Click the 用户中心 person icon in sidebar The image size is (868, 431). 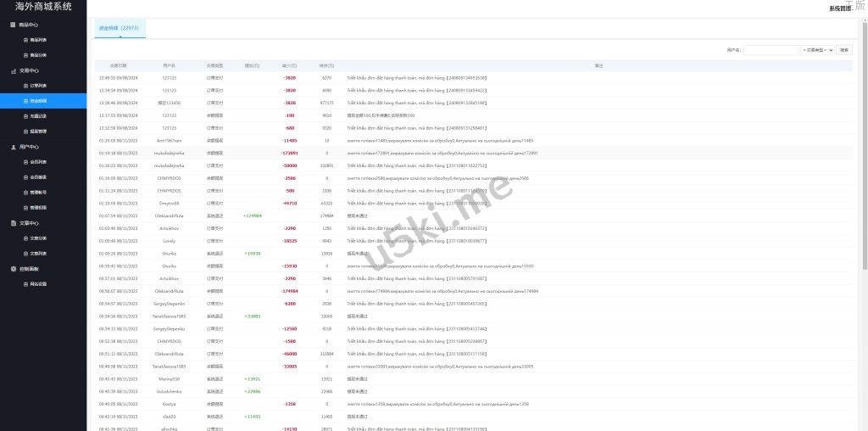pyautogui.click(x=12, y=147)
